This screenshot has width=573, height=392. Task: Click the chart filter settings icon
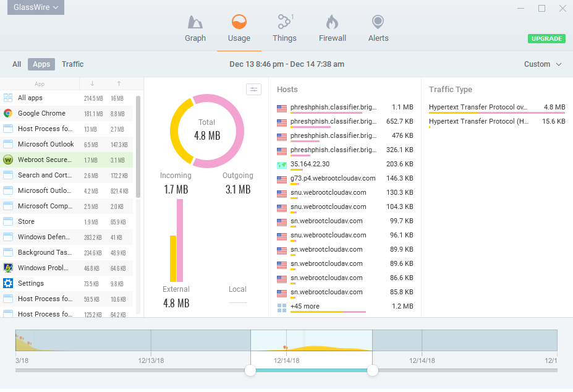click(x=253, y=89)
